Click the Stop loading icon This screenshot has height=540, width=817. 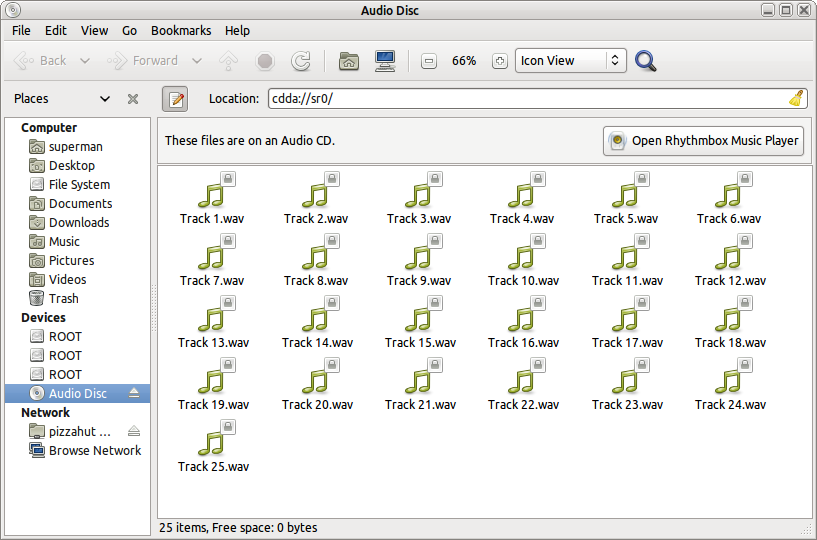[265, 61]
